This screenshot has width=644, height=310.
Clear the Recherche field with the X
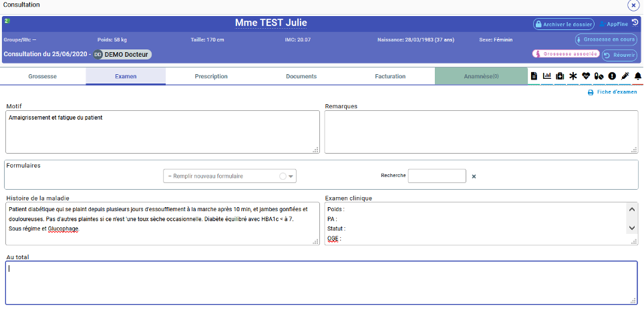pyautogui.click(x=474, y=176)
